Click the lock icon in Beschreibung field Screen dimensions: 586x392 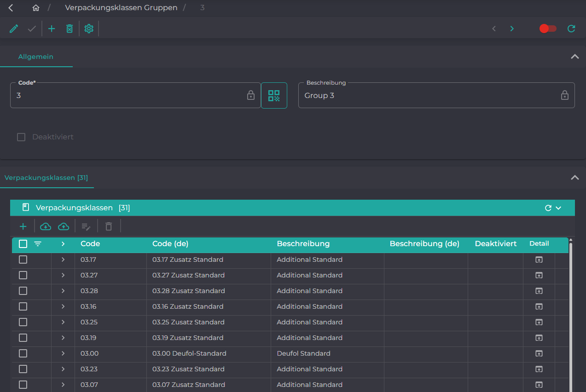564,95
